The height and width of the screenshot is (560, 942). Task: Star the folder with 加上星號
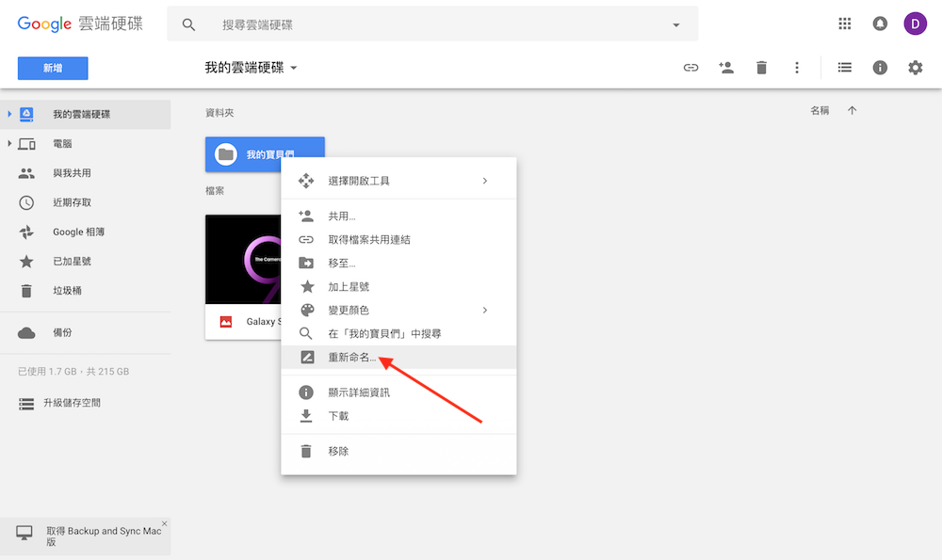[x=350, y=286]
